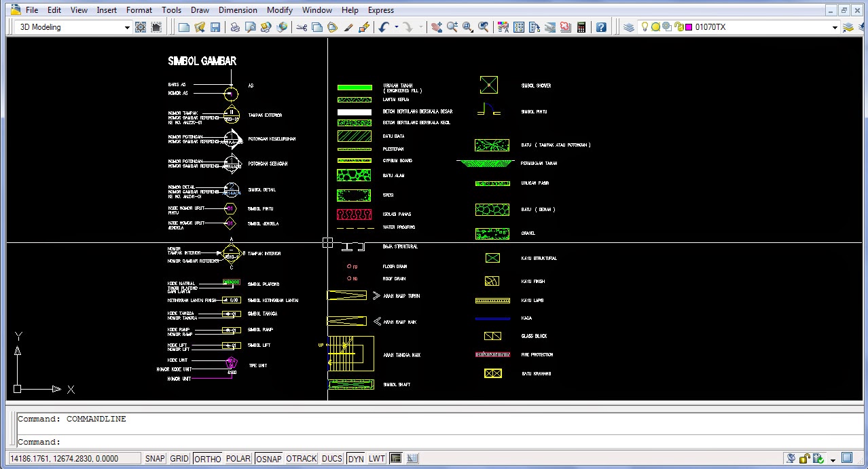Turn on DYN input mode
This screenshot has height=469, width=868.
pos(355,458)
